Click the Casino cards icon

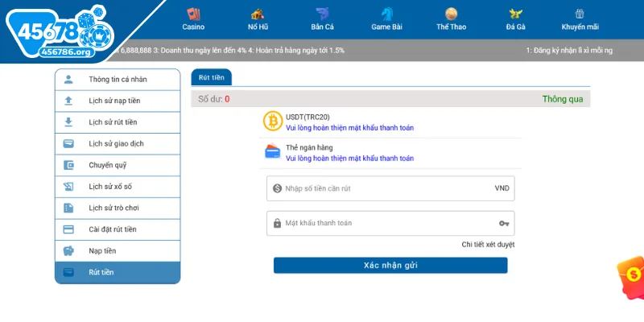pyautogui.click(x=192, y=14)
